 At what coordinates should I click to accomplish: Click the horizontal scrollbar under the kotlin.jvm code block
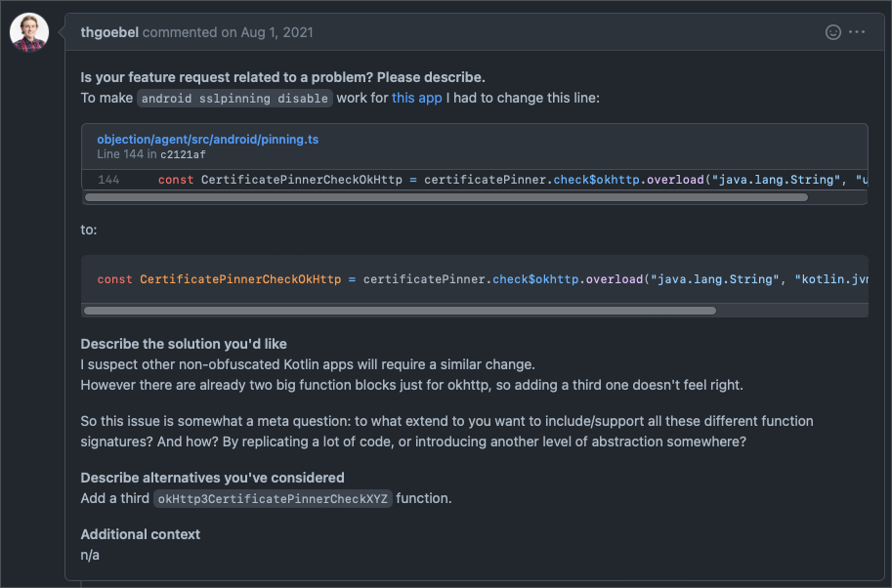[x=400, y=311]
